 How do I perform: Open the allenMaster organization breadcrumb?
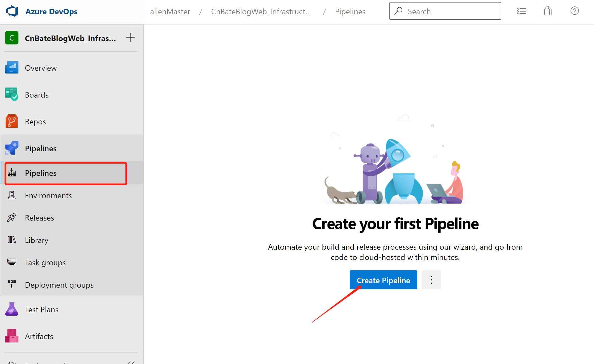click(170, 11)
